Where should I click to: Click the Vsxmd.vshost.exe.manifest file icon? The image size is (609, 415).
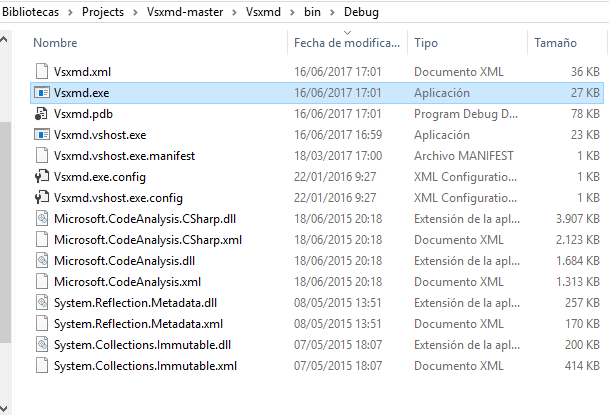(x=42, y=155)
